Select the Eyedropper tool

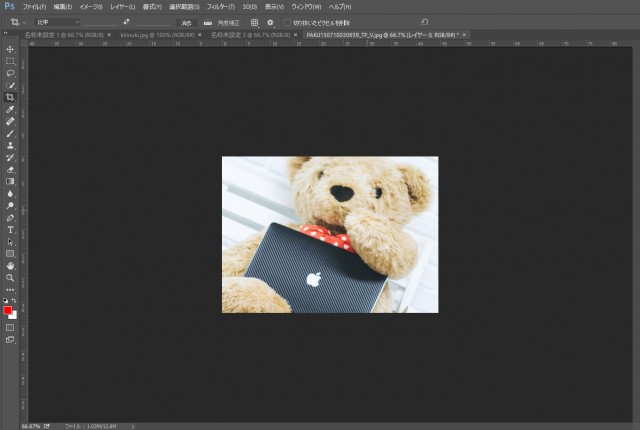(10, 109)
